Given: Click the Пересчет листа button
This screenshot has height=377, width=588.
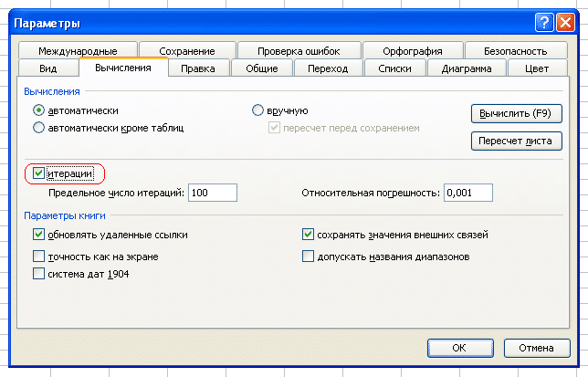Looking at the screenshot, I should (x=517, y=141).
